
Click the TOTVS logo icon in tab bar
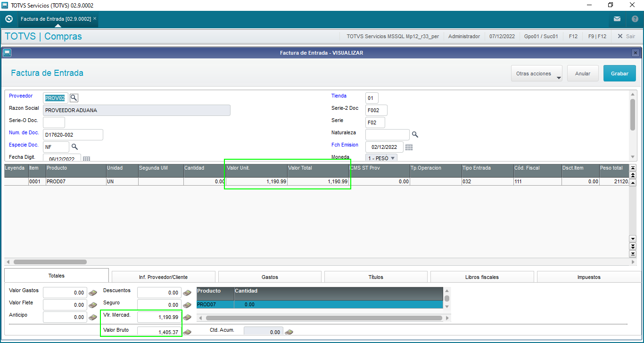(x=8, y=19)
